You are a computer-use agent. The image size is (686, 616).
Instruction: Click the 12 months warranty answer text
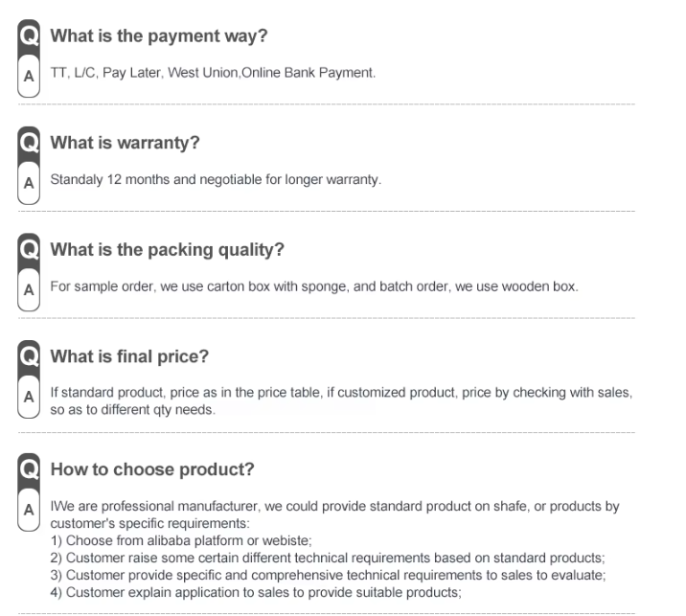click(x=216, y=181)
